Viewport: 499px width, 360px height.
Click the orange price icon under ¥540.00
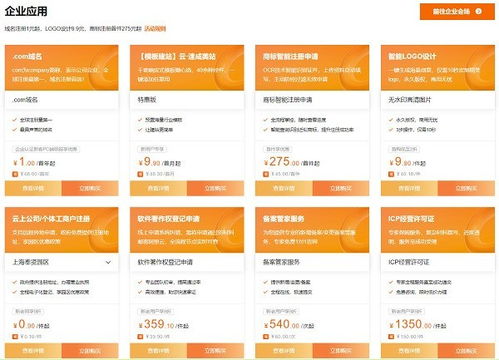tap(266, 337)
